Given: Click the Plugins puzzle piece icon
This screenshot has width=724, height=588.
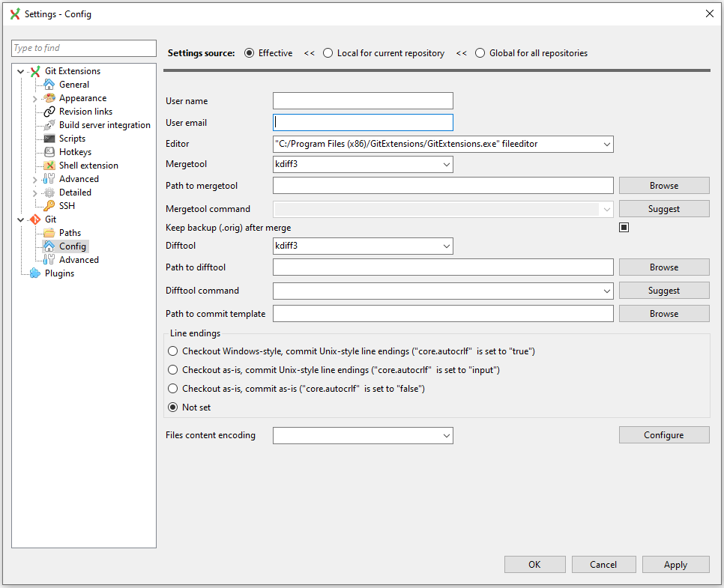Looking at the screenshot, I should pos(34,273).
